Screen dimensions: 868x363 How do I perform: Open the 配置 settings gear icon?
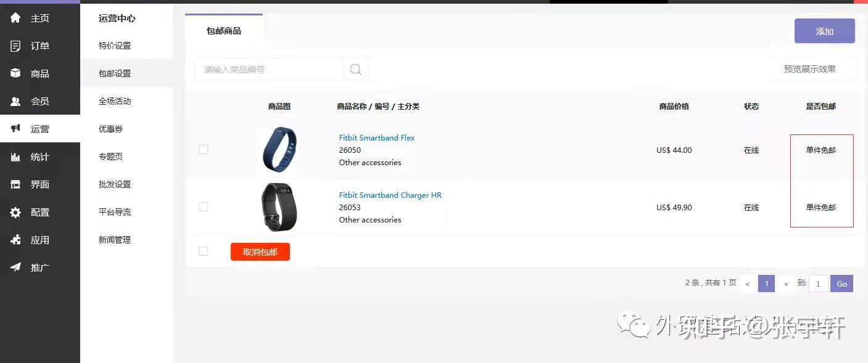(15, 212)
